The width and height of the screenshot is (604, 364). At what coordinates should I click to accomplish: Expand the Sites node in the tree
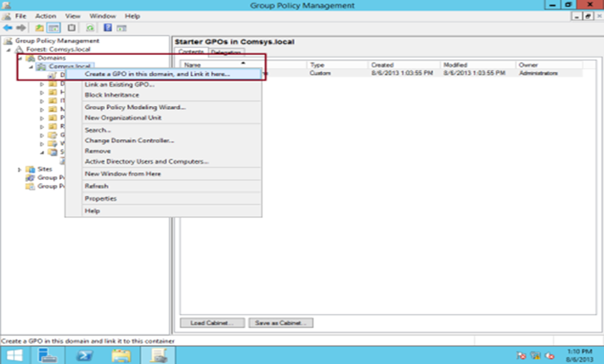pos(18,168)
